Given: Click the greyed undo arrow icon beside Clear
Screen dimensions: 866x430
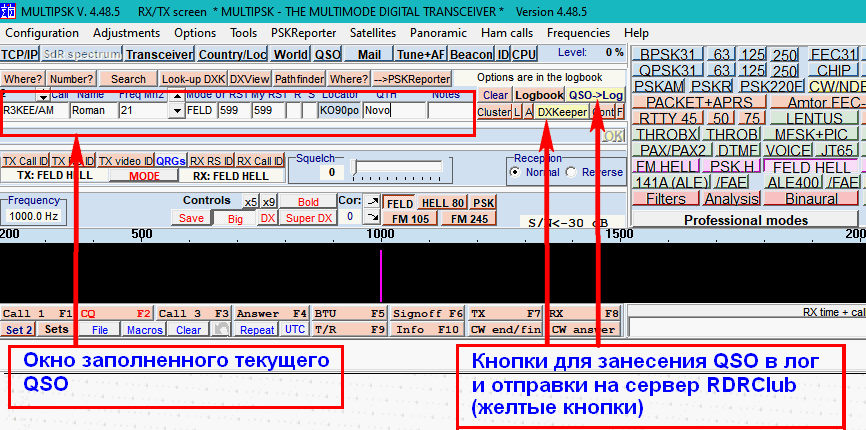Looking at the screenshot, I should point(221,330).
